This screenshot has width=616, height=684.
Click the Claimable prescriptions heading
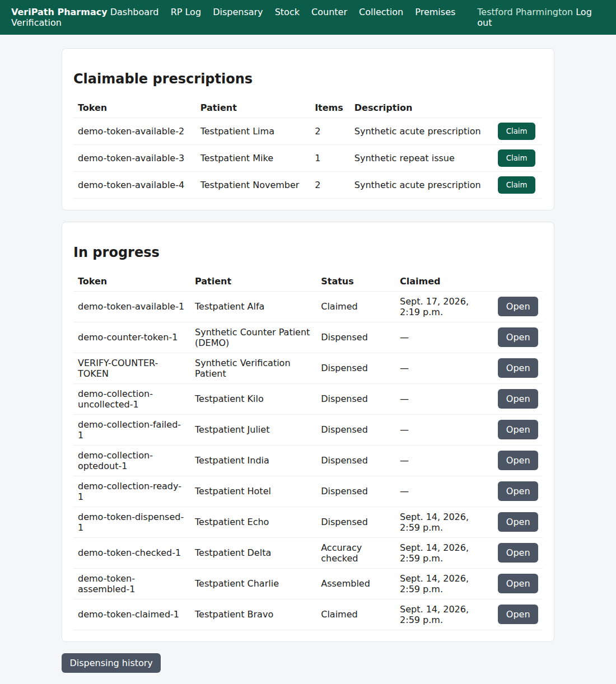point(163,78)
